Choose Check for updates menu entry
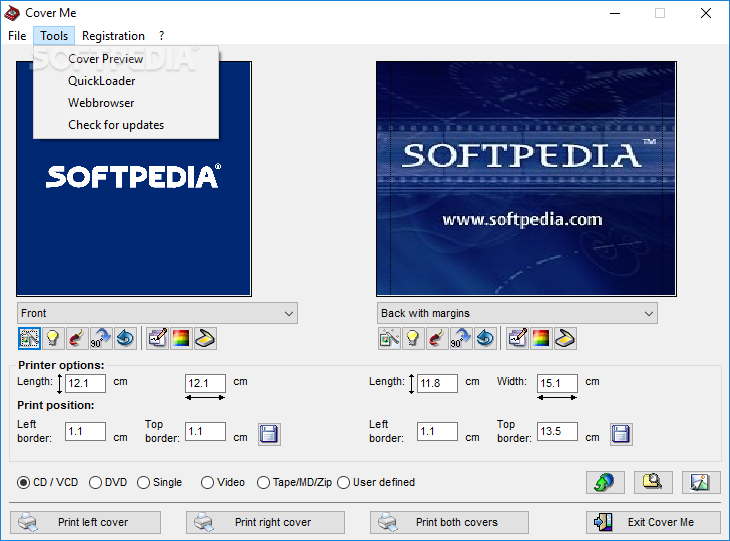This screenshot has width=730, height=541. [x=126, y=125]
